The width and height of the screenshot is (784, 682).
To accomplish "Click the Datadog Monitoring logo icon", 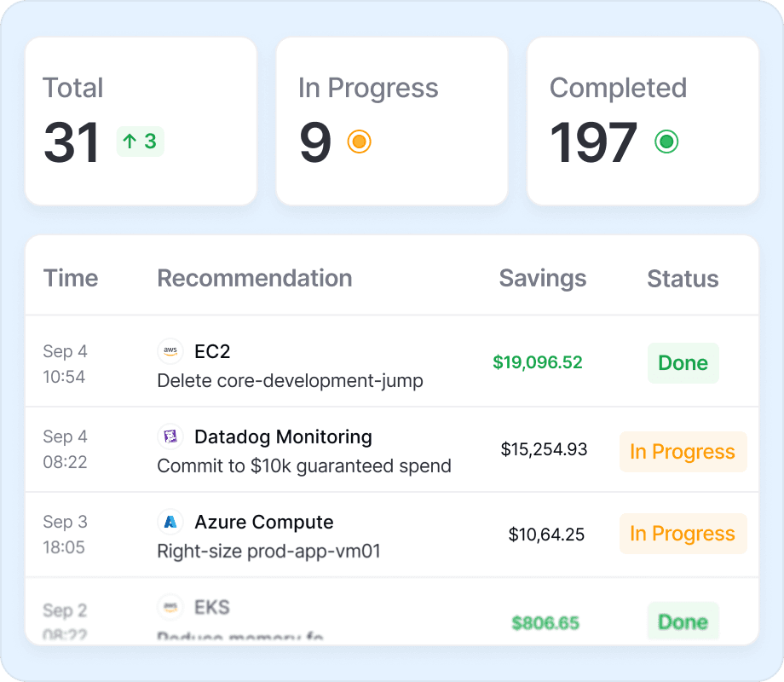I will tap(170, 436).
